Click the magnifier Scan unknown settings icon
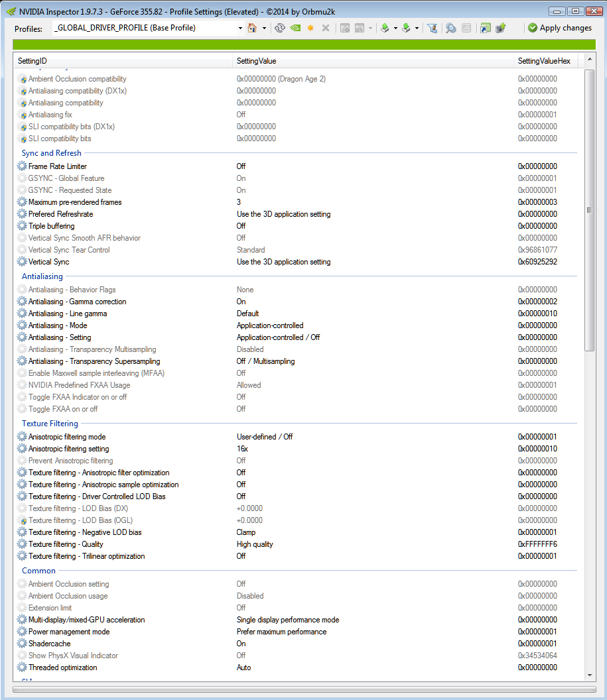 pyautogui.click(x=451, y=28)
